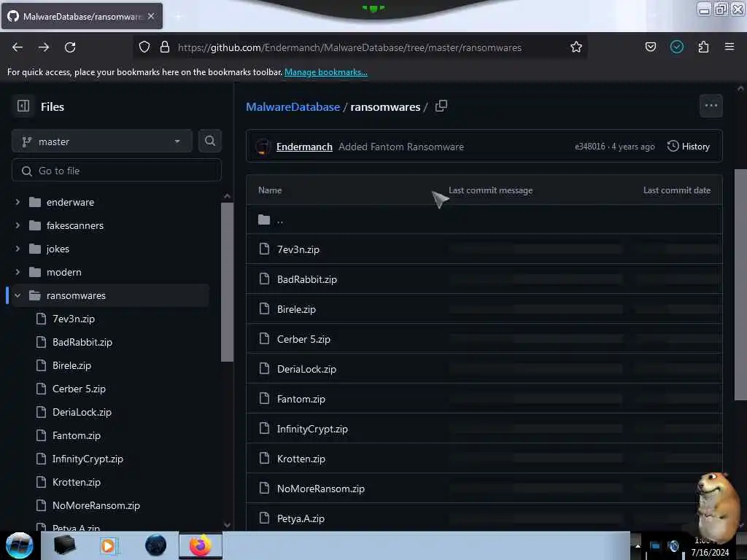Select NoMoreRansom.zip in the sidebar tree
Image resolution: width=747 pixels, height=560 pixels.
[96, 505]
